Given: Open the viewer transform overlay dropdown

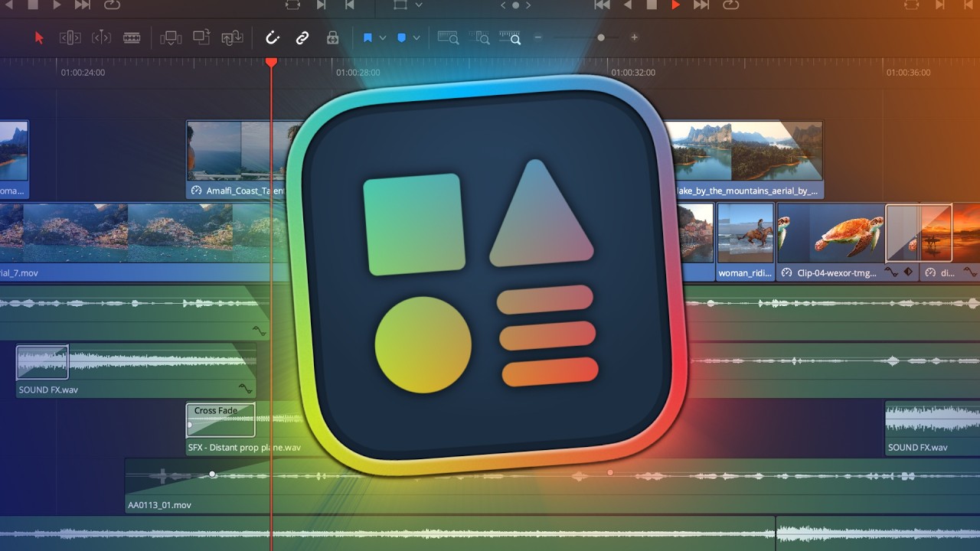Looking at the screenshot, I should (418, 5).
